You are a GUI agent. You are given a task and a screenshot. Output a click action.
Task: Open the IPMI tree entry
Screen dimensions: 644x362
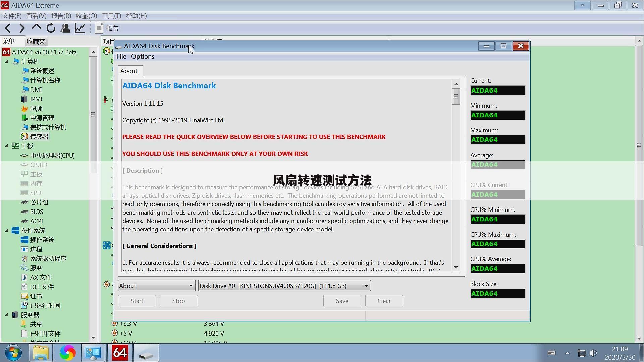[36, 99]
